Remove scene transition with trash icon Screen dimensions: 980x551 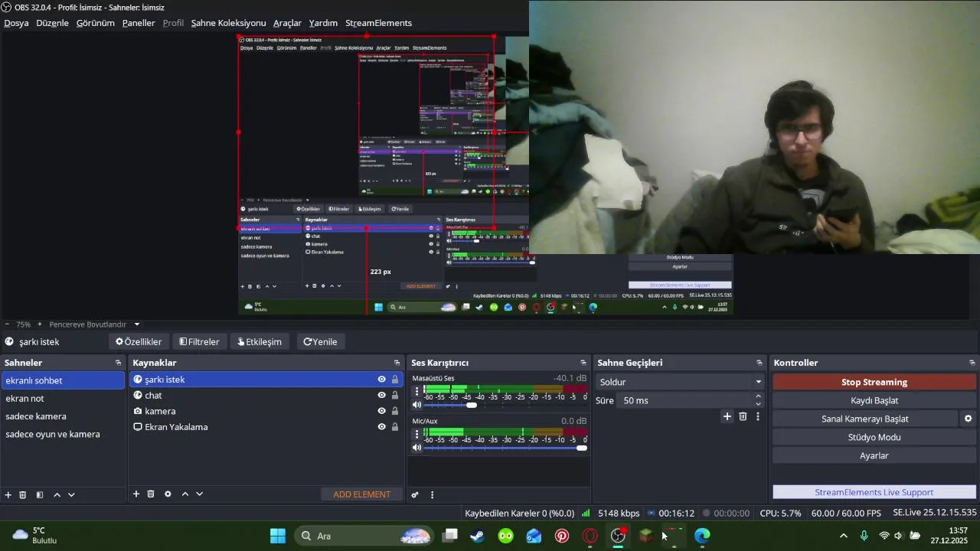(743, 416)
